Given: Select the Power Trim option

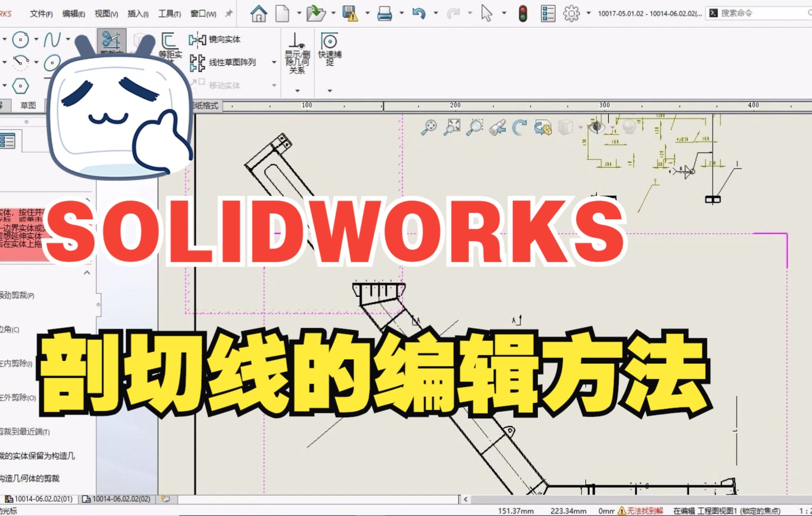Looking at the screenshot, I should (x=21, y=295).
